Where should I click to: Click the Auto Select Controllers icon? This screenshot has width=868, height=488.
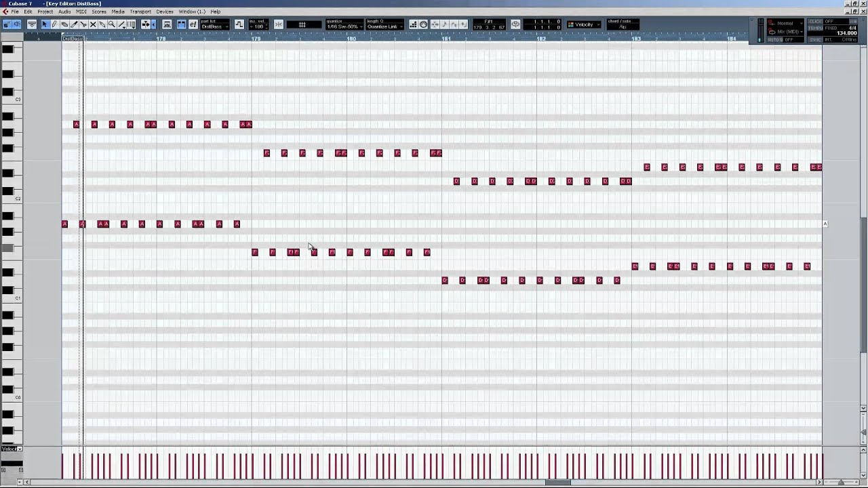[x=239, y=24]
